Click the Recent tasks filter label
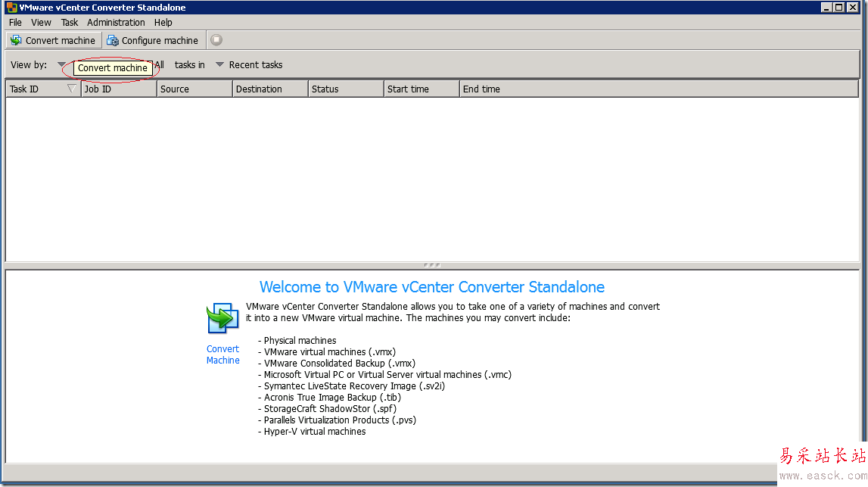The height and width of the screenshot is (487, 868). point(256,65)
